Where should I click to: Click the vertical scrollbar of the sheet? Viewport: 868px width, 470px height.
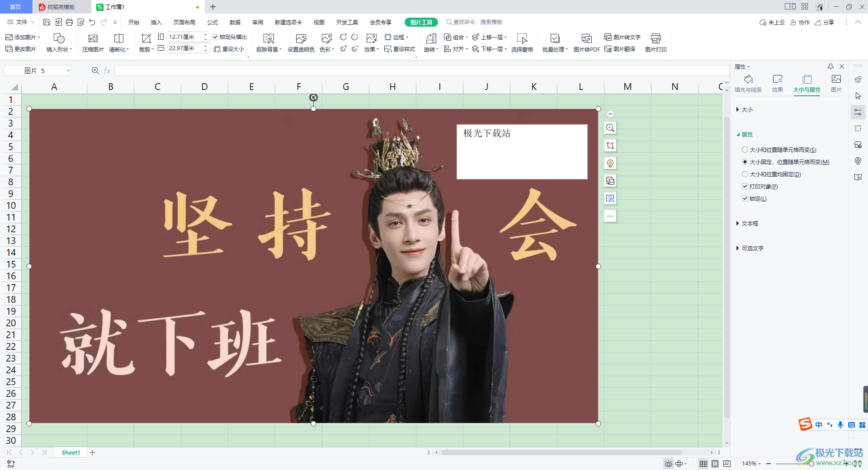click(x=727, y=267)
